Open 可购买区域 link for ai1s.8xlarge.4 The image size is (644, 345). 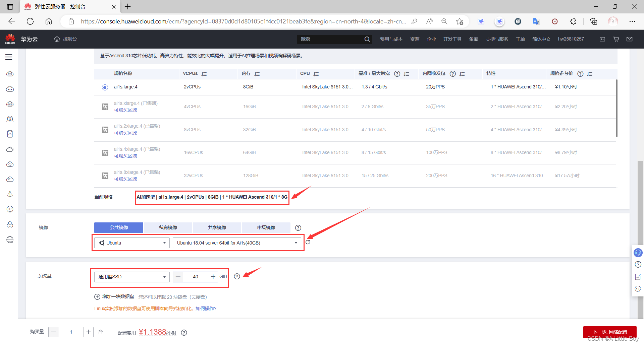coord(125,179)
